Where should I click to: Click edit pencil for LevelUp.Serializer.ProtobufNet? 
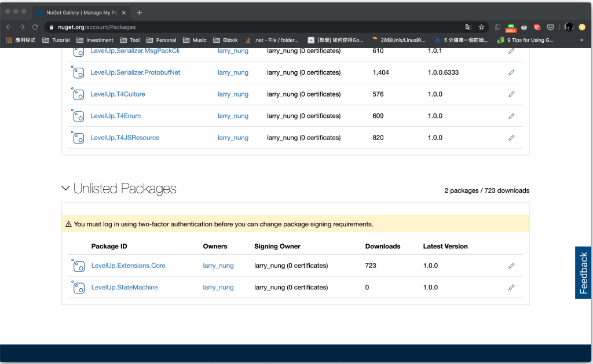tap(511, 72)
